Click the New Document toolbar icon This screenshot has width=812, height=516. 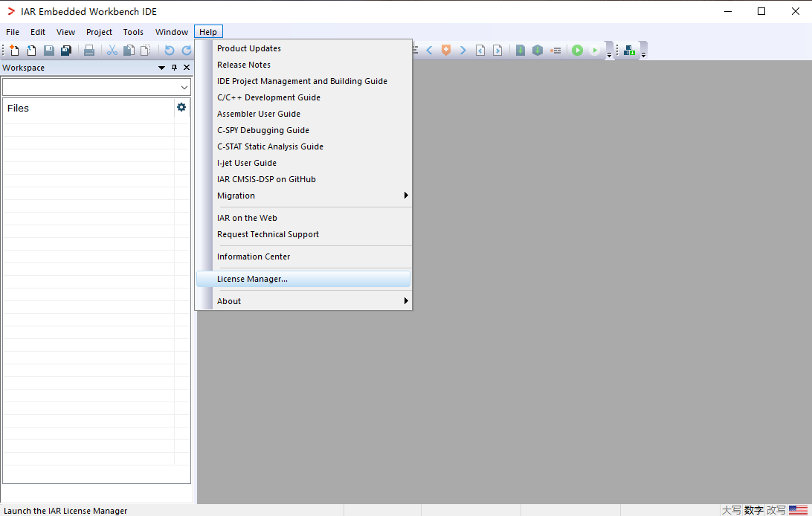15,51
